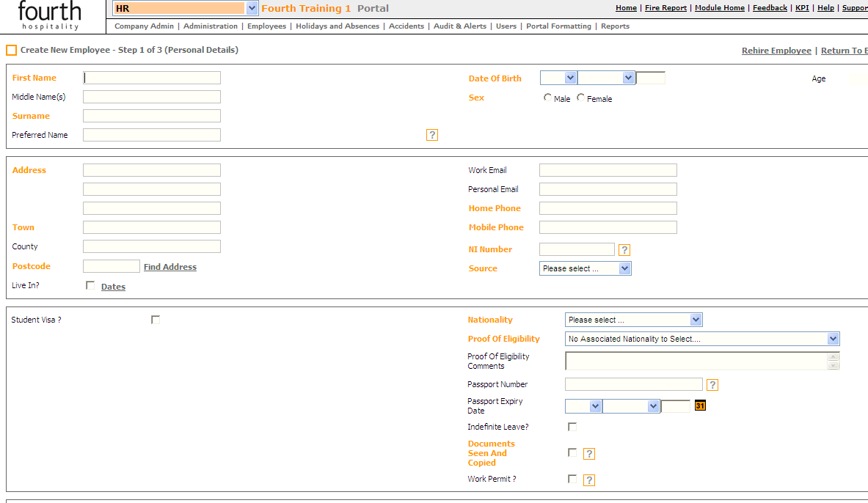Click the Mobile Phone field
868x503 pixels.
[x=608, y=227]
